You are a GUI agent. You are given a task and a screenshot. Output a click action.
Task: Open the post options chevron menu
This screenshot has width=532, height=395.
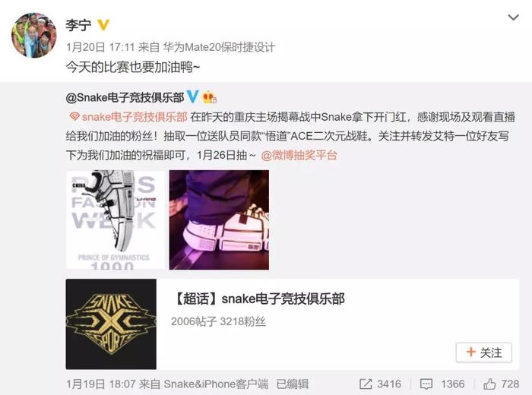pos(513,17)
